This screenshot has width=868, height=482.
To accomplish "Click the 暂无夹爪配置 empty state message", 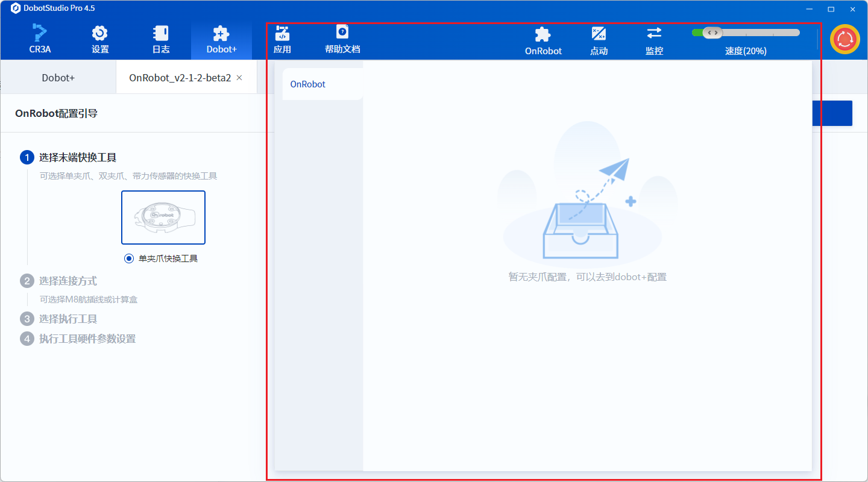I will (588, 277).
